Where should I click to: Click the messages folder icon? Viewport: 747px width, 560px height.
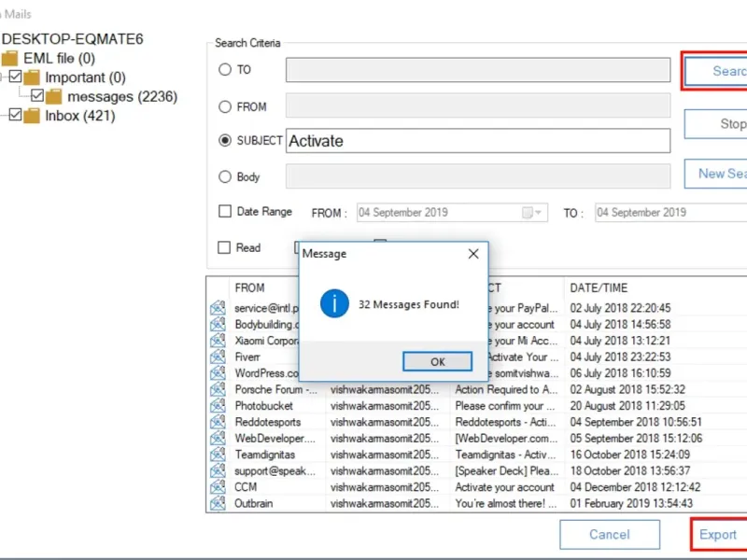pos(54,97)
